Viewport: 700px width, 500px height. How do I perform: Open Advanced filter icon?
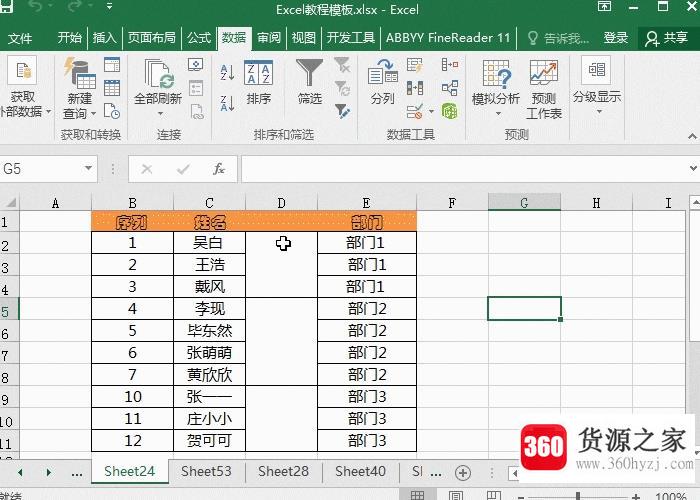(x=342, y=111)
